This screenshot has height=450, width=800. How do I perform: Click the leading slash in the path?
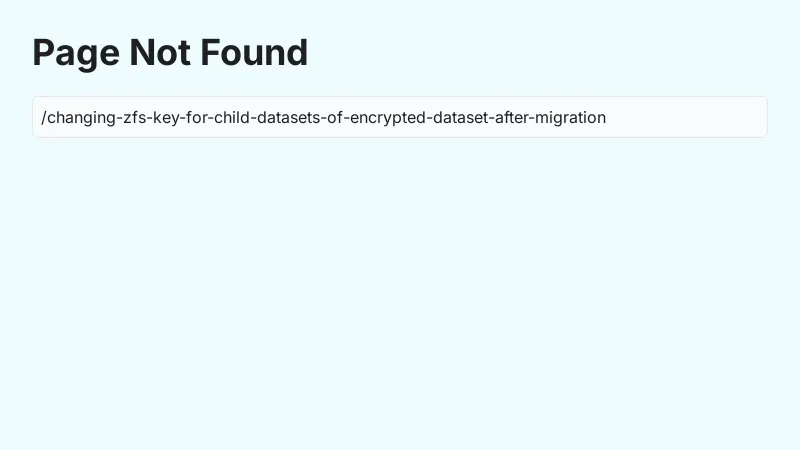pos(43,117)
